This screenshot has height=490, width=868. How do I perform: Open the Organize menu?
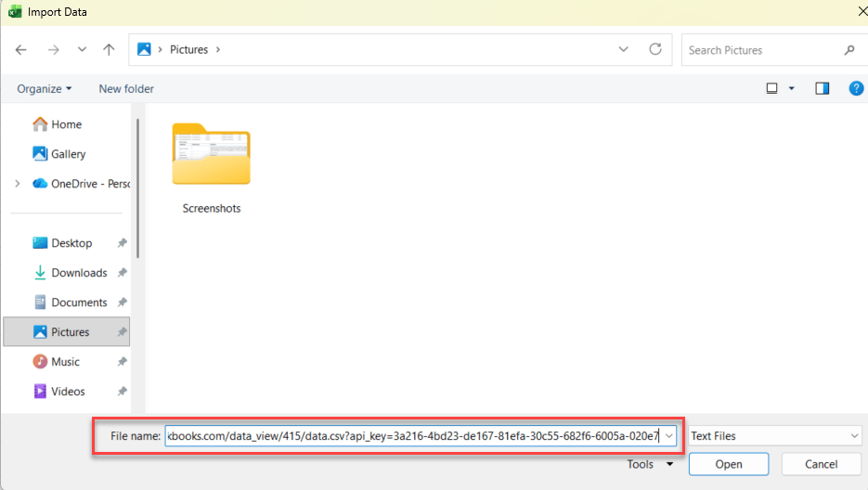coord(45,88)
